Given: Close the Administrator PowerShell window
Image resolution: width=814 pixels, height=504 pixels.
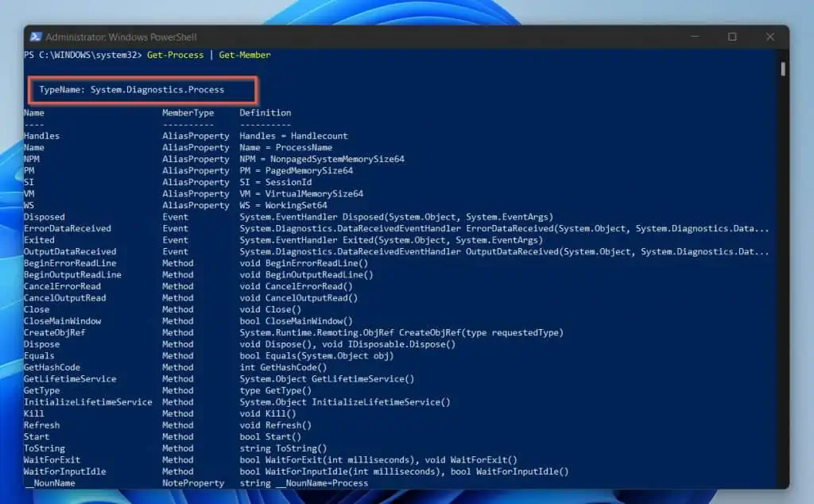Looking at the screenshot, I should point(769,37).
